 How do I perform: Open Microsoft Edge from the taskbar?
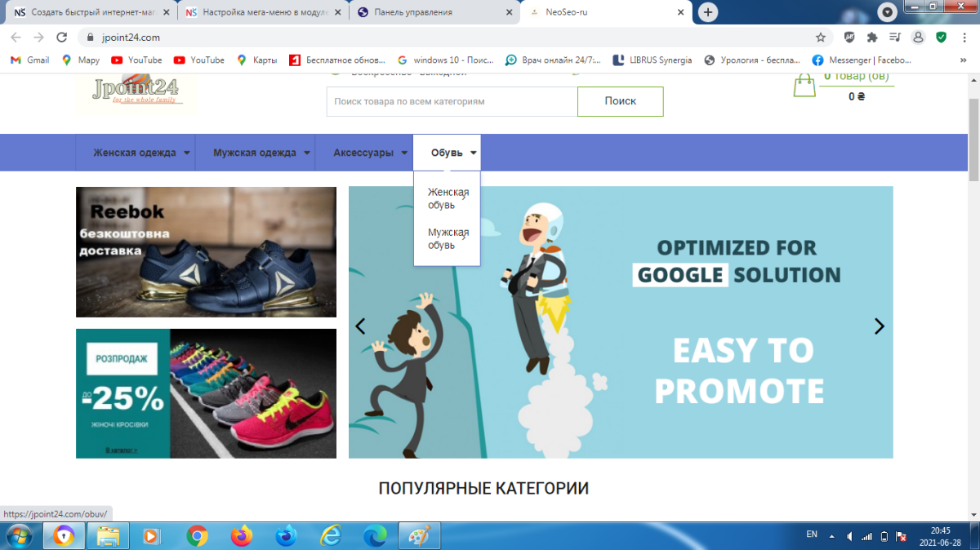tap(375, 536)
